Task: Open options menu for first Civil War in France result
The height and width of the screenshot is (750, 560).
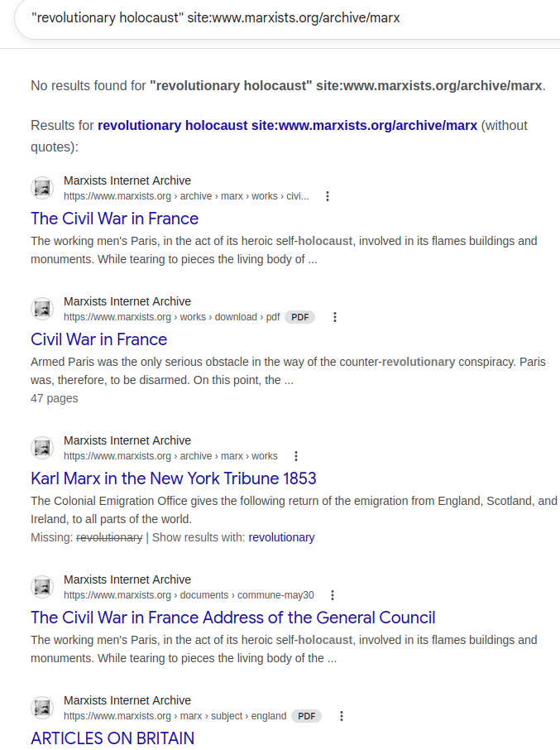Action: (x=328, y=196)
